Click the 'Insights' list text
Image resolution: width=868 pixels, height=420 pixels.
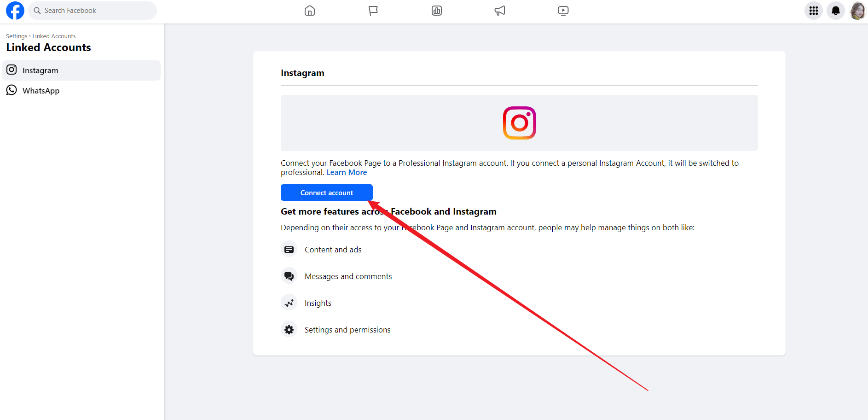(x=318, y=303)
